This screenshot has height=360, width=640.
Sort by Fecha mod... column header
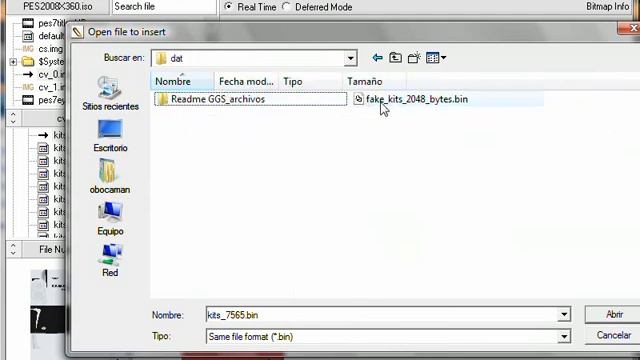coord(246,81)
